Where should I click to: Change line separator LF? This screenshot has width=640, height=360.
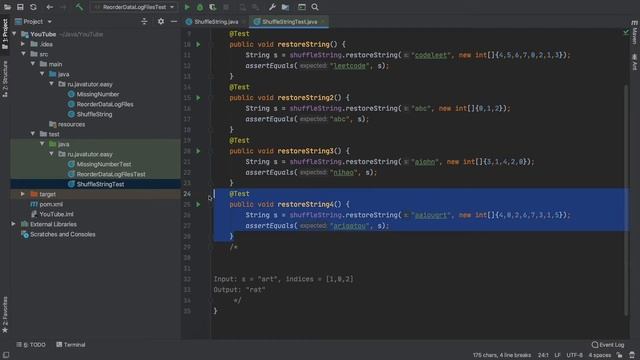pyautogui.click(x=557, y=355)
